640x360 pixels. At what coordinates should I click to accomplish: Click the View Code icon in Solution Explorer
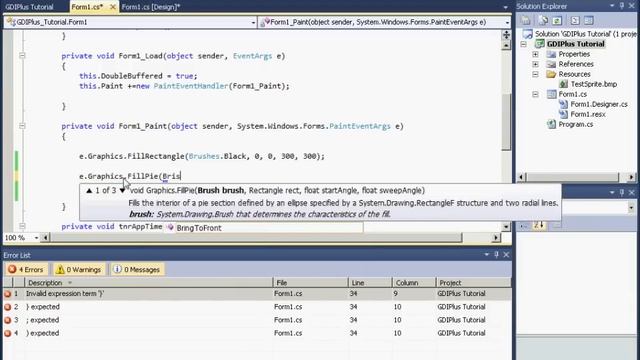[575, 20]
